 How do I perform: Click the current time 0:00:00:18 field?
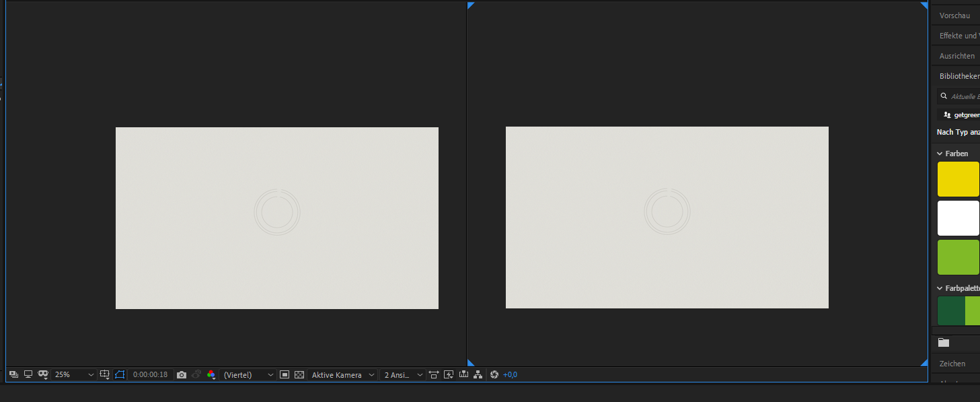(x=150, y=374)
